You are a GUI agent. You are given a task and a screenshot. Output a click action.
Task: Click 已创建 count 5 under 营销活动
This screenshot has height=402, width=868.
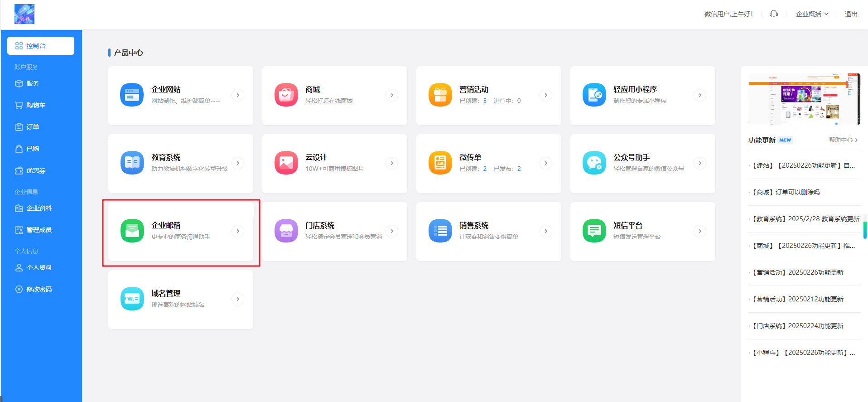coord(485,101)
